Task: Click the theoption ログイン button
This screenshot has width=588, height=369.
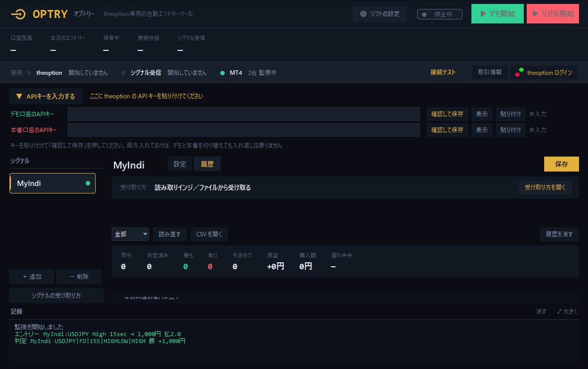Action: tap(544, 72)
